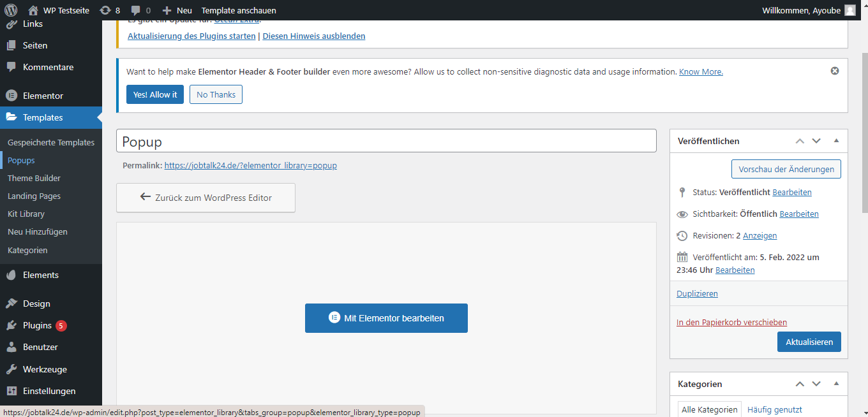Click Vorschau der Änderungen button
This screenshot has height=417, width=868.
tap(786, 169)
